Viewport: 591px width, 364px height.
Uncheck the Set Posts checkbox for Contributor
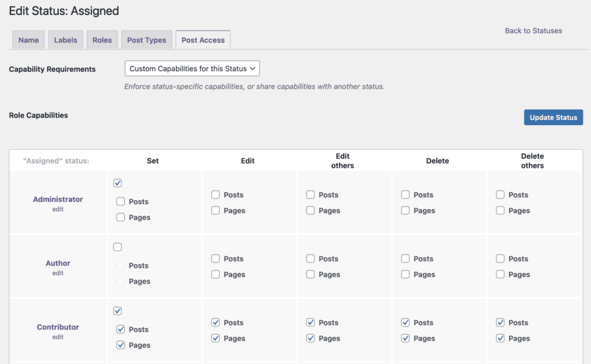pos(121,329)
